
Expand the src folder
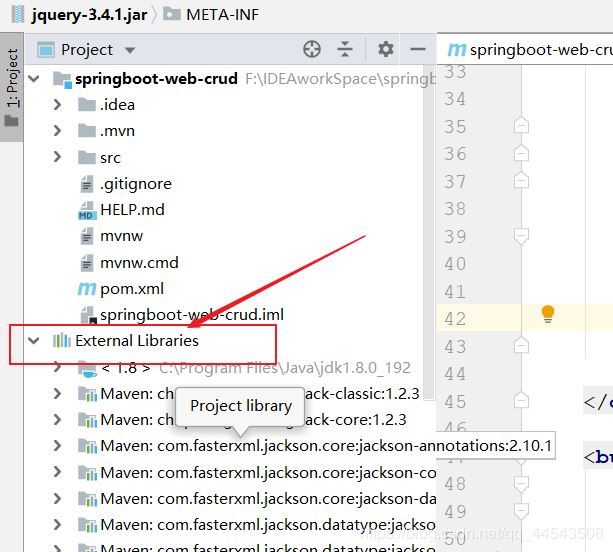coord(57,157)
